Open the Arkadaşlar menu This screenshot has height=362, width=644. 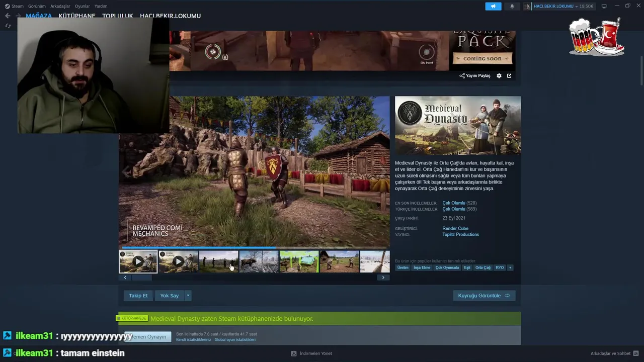tap(60, 6)
